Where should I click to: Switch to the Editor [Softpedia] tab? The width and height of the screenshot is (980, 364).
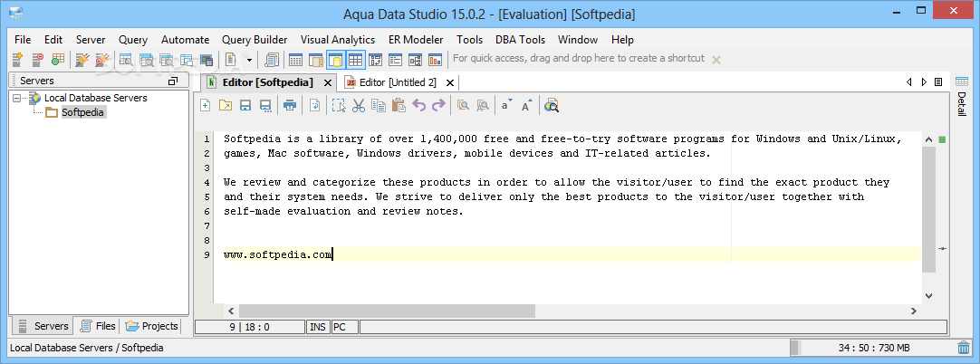pos(267,81)
